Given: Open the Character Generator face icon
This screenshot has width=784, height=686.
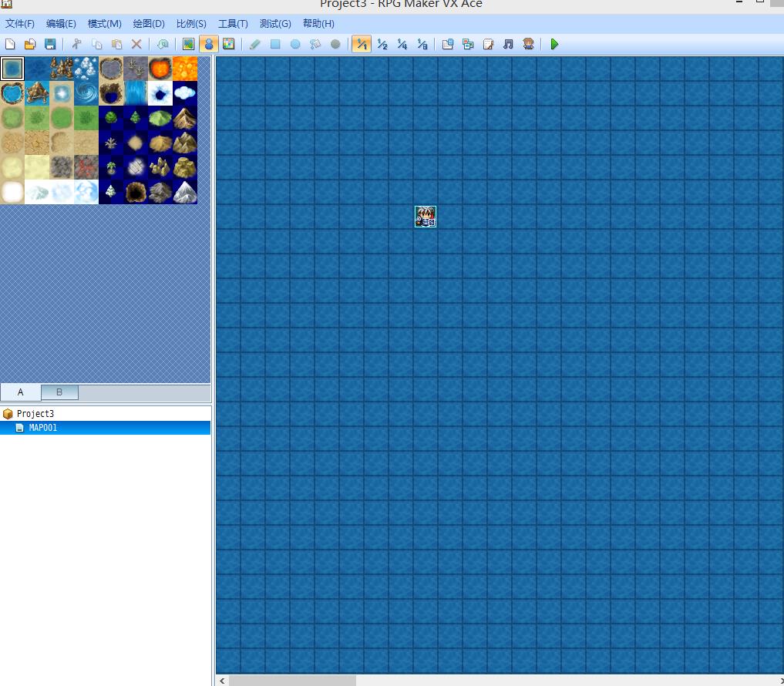Looking at the screenshot, I should [529, 45].
